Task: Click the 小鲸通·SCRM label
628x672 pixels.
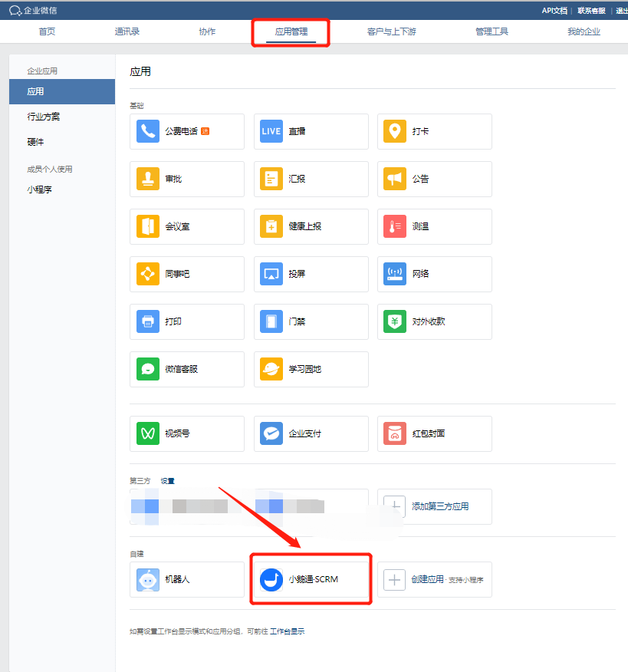Action: pyautogui.click(x=313, y=579)
